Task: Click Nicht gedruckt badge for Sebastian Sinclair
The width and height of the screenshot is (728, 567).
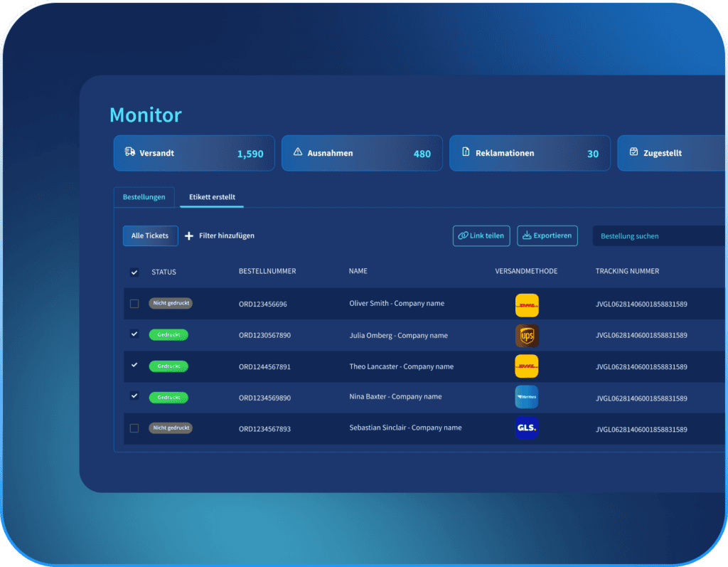Action: click(171, 428)
